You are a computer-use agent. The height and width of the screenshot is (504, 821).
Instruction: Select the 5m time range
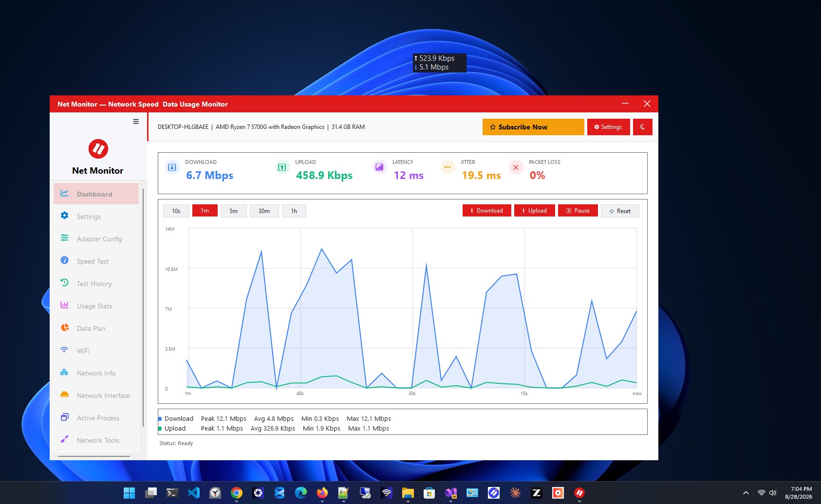coord(234,211)
